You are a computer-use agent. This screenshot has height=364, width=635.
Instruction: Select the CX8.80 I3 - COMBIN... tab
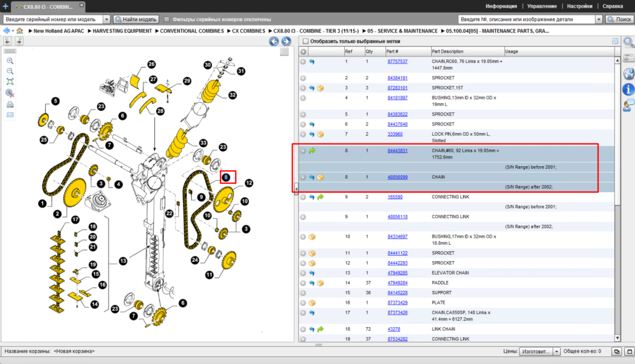(x=48, y=7)
